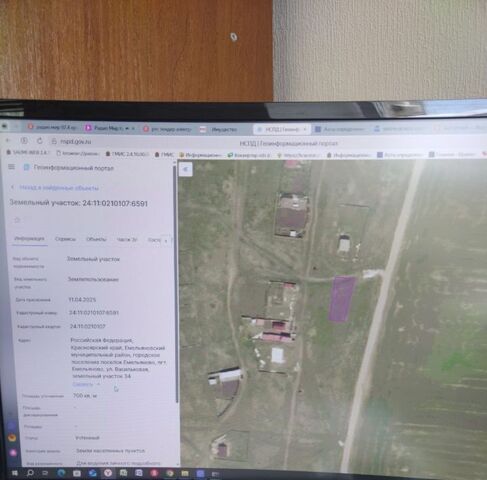Open the ГМИС 2.4.16.00 bookmark
487x480 pixels.
pyautogui.click(x=127, y=154)
